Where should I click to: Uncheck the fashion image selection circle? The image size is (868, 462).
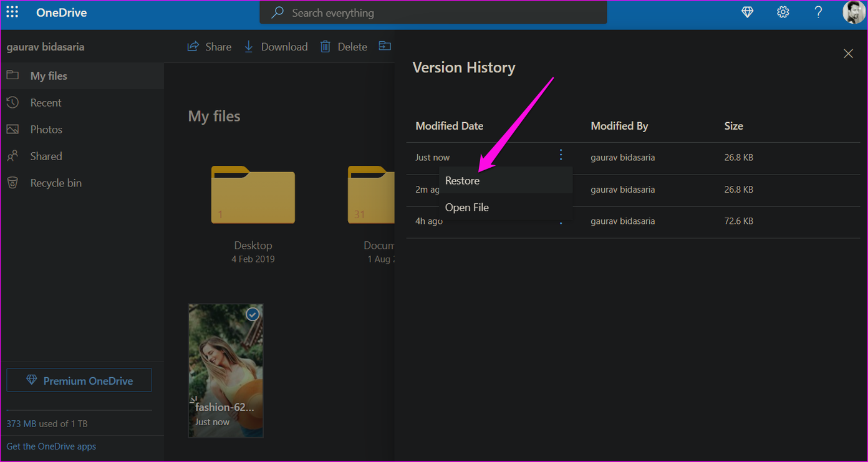(253, 315)
